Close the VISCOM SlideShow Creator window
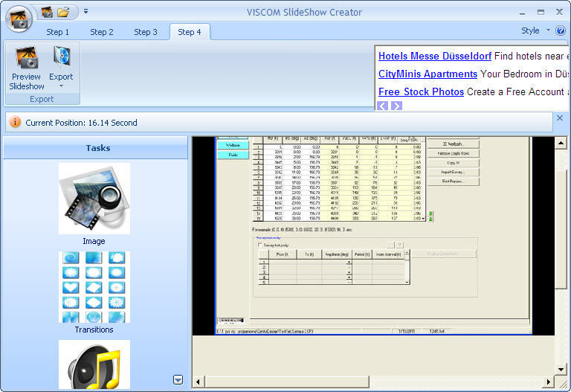Viewport: 571px width, 392px height. [x=559, y=12]
